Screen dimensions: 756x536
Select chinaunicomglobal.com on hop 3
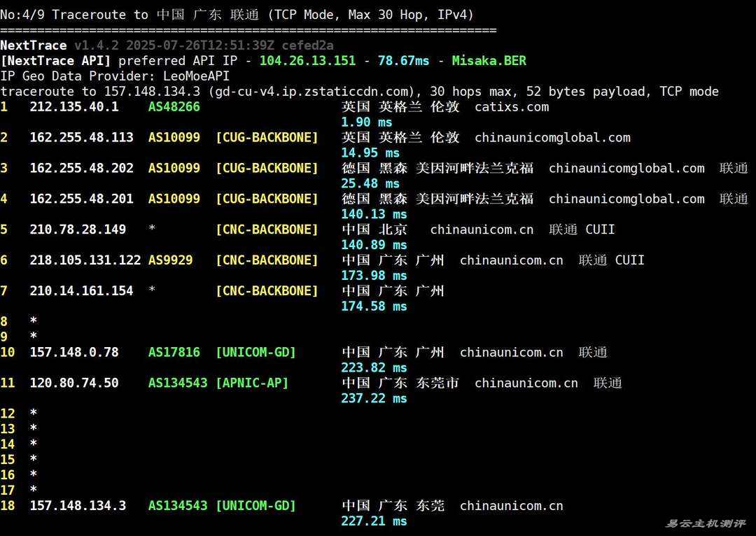(626, 168)
